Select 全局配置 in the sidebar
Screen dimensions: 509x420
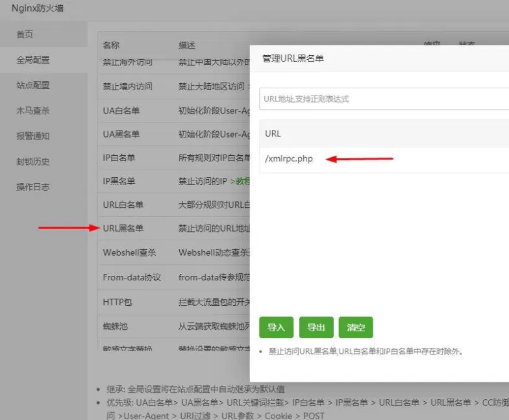(x=33, y=60)
